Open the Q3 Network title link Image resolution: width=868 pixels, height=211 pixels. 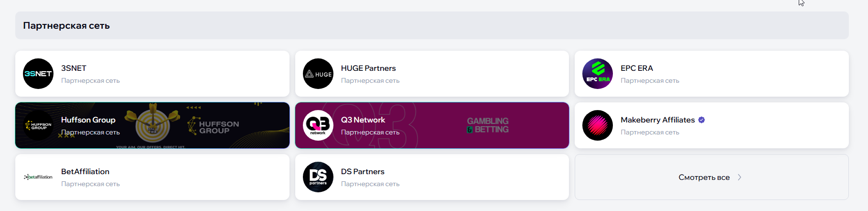[x=363, y=120]
